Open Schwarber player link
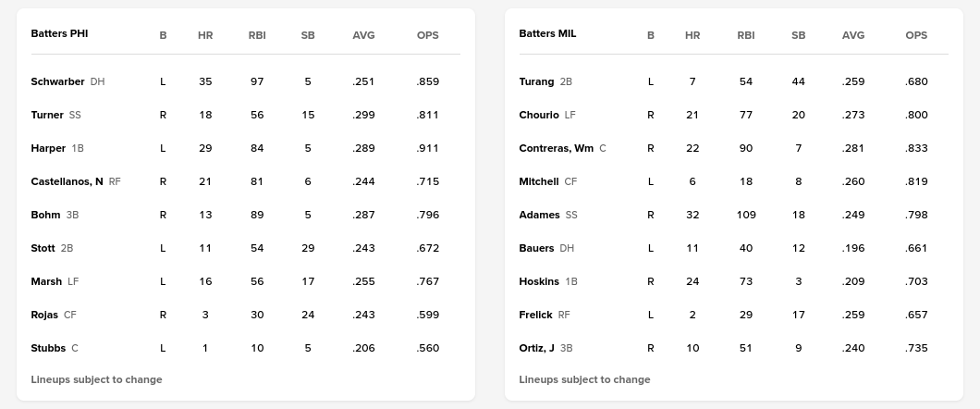Image resolution: width=980 pixels, height=409 pixels. [57, 81]
